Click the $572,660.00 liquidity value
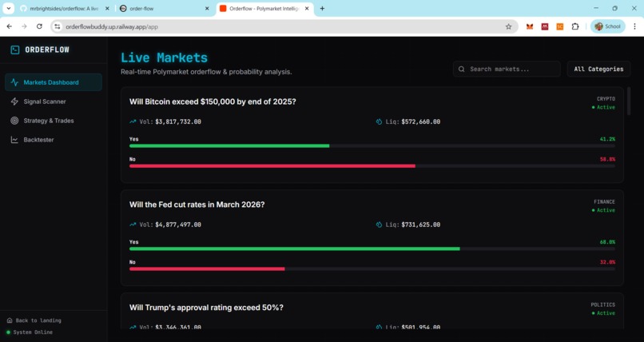 (x=421, y=122)
